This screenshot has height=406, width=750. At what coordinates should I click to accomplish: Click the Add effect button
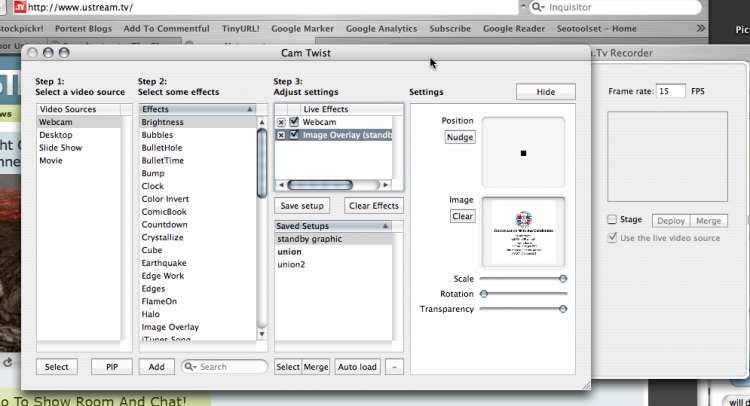156,367
